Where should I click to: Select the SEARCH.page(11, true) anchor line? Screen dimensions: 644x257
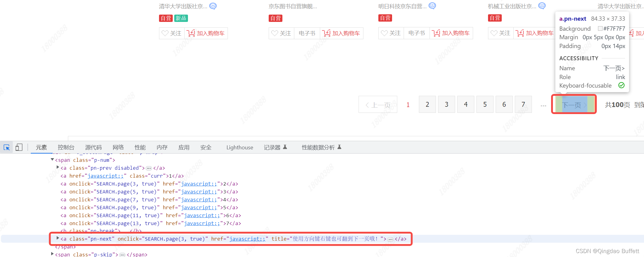pos(151,215)
